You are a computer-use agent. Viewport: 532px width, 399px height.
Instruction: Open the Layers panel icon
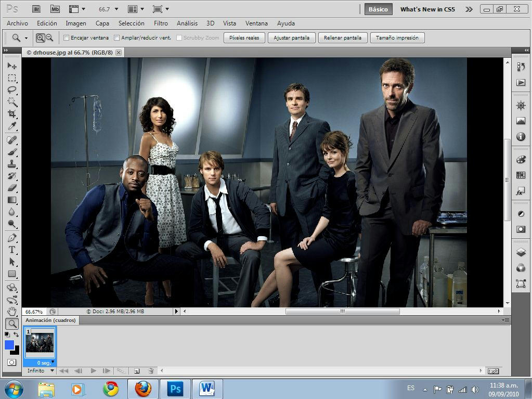pyautogui.click(x=521, y=252)
